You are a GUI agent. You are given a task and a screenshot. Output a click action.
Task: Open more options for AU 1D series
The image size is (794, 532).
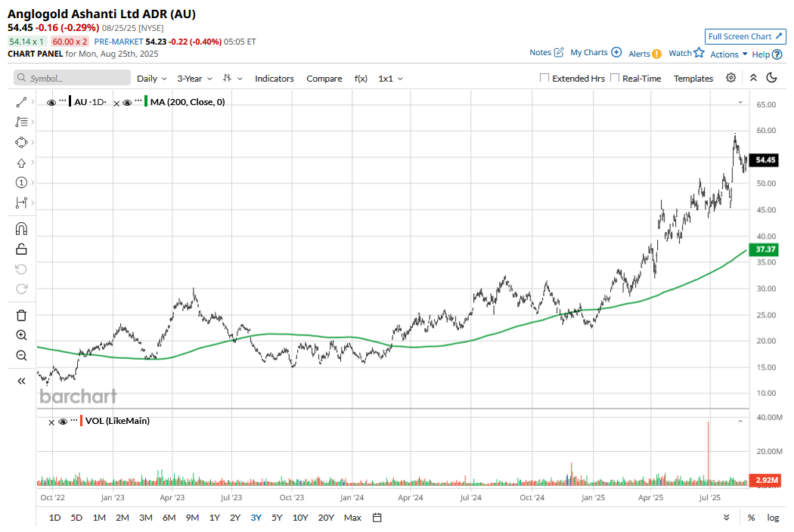[x=62, y=101]
